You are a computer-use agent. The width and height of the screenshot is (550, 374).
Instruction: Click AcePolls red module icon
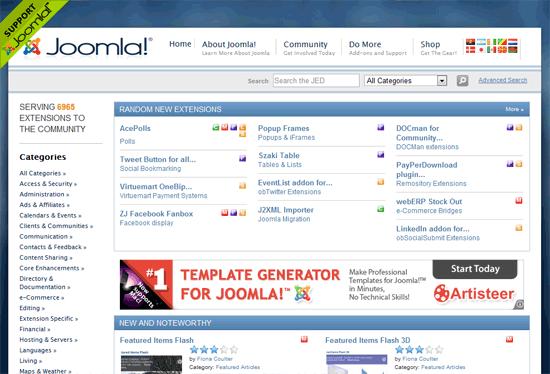point(225,127)
